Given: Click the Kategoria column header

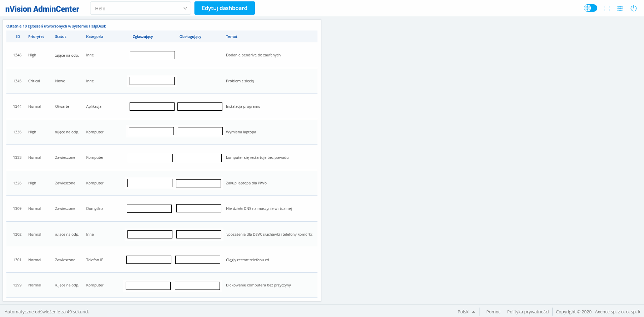Looking at the screenshot, I should [95, 37].
